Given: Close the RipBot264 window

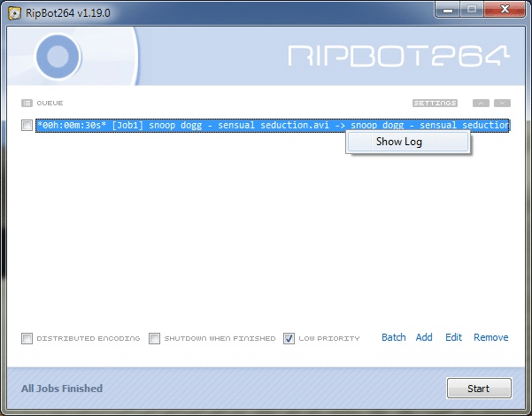Looking at the screenshot, I should (505, 10).
